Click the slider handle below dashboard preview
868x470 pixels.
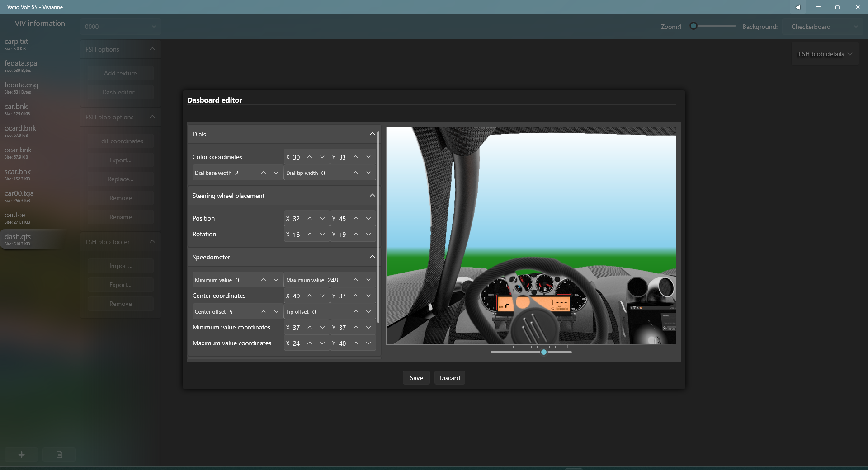pyautogui.click(x=544, y=352)
